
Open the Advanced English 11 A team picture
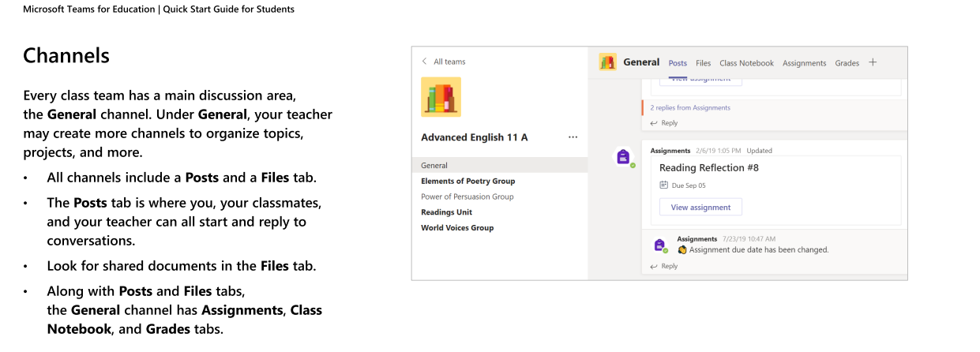pyautogui.click(x=441, y=97)
